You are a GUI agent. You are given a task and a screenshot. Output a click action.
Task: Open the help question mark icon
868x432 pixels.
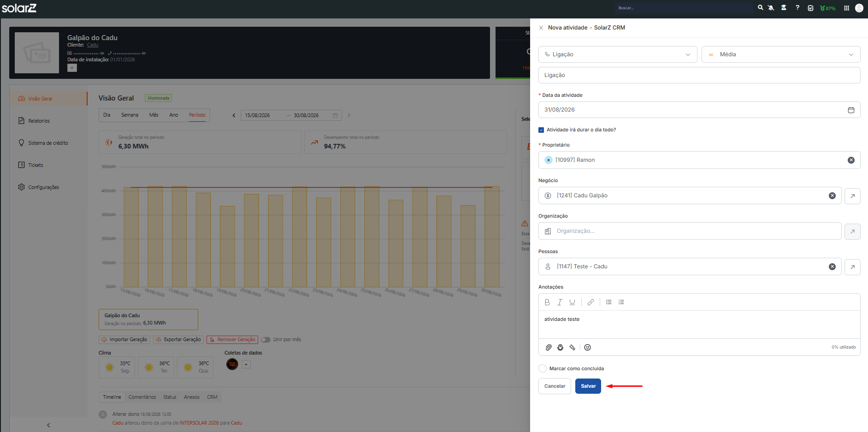click(797, 8)
